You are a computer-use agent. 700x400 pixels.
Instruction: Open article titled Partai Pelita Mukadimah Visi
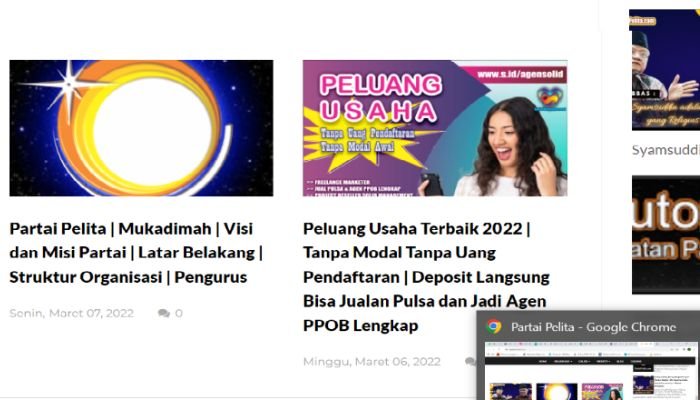tap(136, 253)
